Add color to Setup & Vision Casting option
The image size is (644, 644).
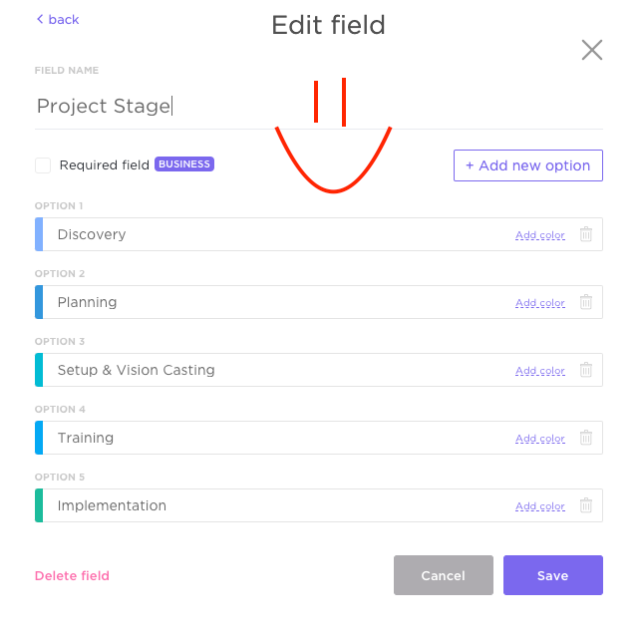click(x=540, y=371)
